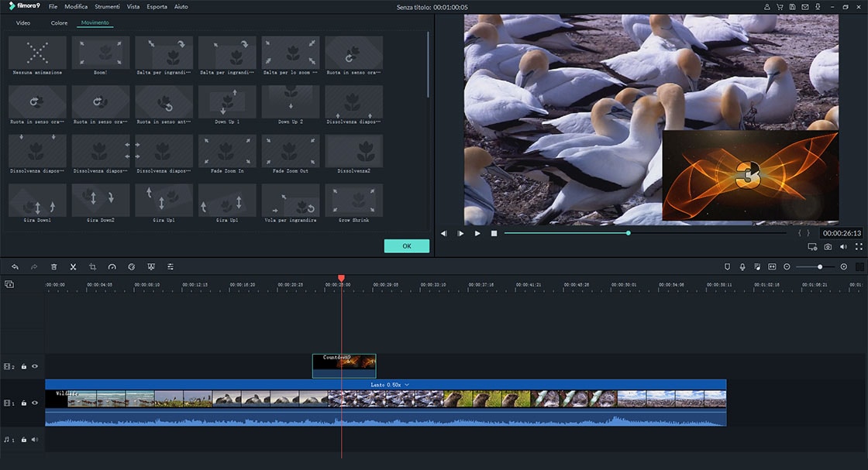Open the crop tool in timeline toolbar

92,267
